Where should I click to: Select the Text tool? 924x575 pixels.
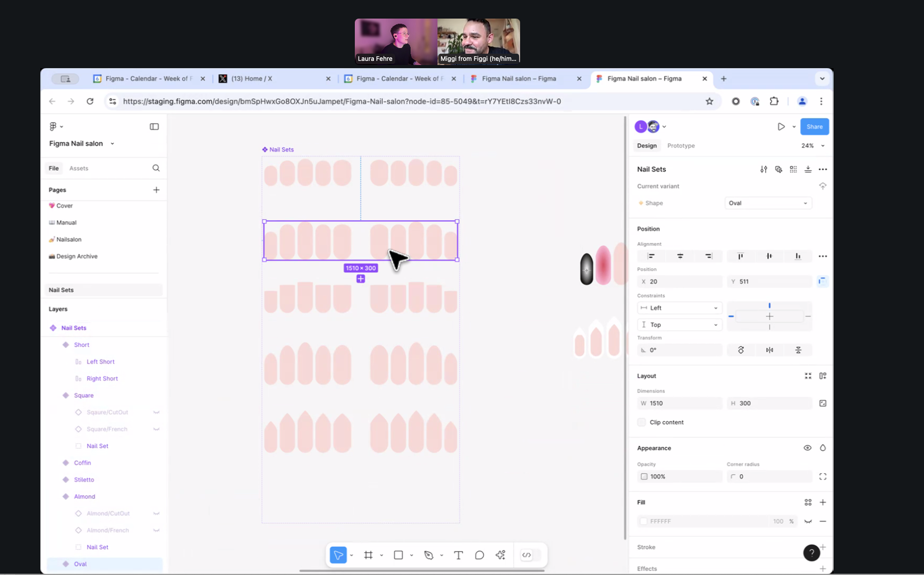458,555
